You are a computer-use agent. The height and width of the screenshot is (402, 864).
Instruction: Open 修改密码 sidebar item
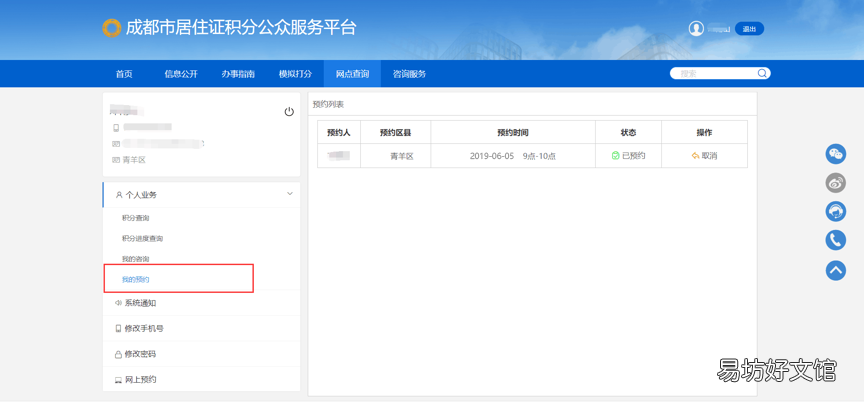coord(140,354)
